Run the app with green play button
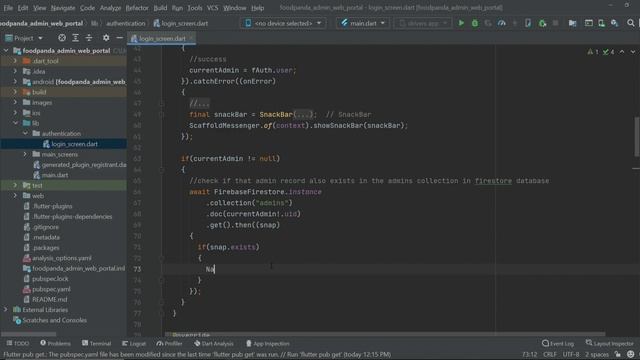Screen dimensions: 640x360 461,23
